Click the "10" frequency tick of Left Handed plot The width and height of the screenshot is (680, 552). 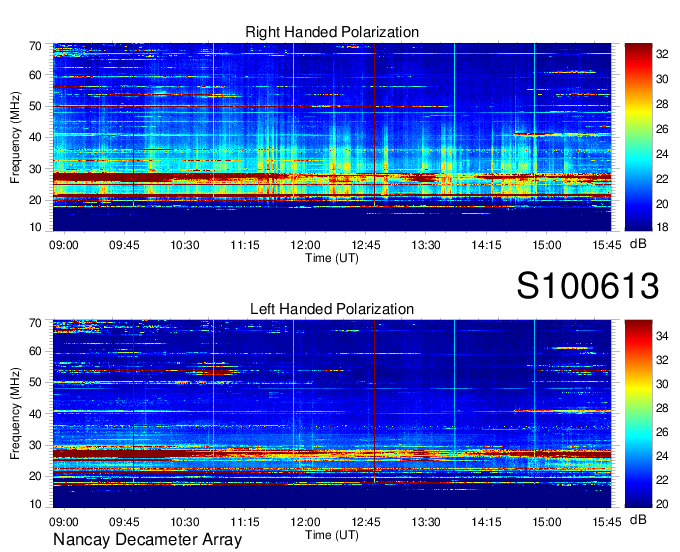35,504
